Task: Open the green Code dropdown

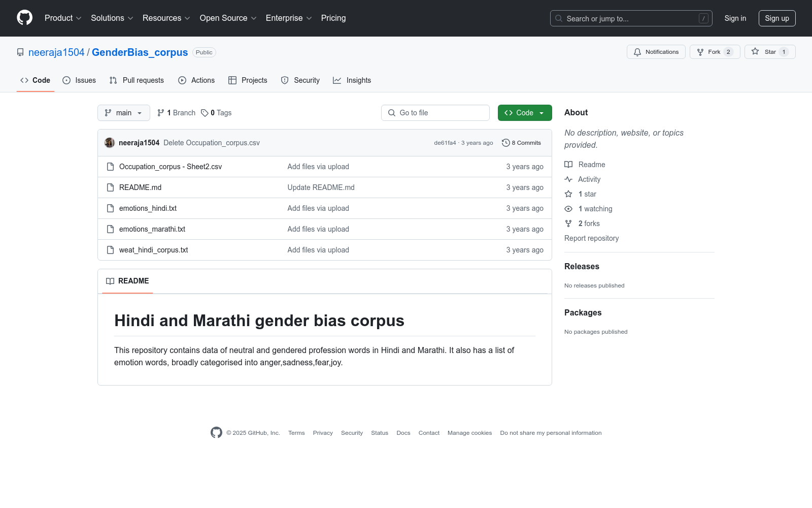Action: (x=525, y=113)
